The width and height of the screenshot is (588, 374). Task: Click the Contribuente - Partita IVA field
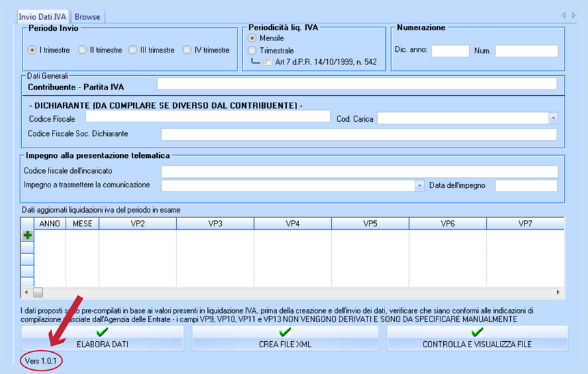356,83
